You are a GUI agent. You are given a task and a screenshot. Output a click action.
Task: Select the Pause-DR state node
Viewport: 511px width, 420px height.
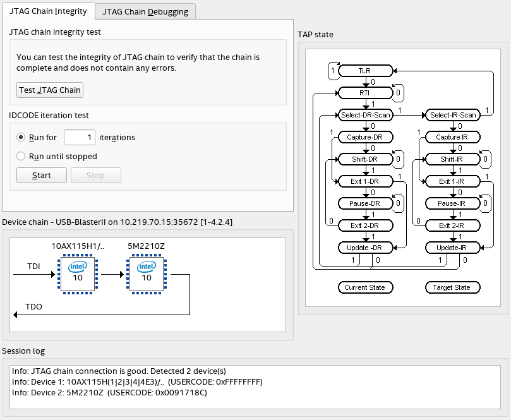coord(365,203)
